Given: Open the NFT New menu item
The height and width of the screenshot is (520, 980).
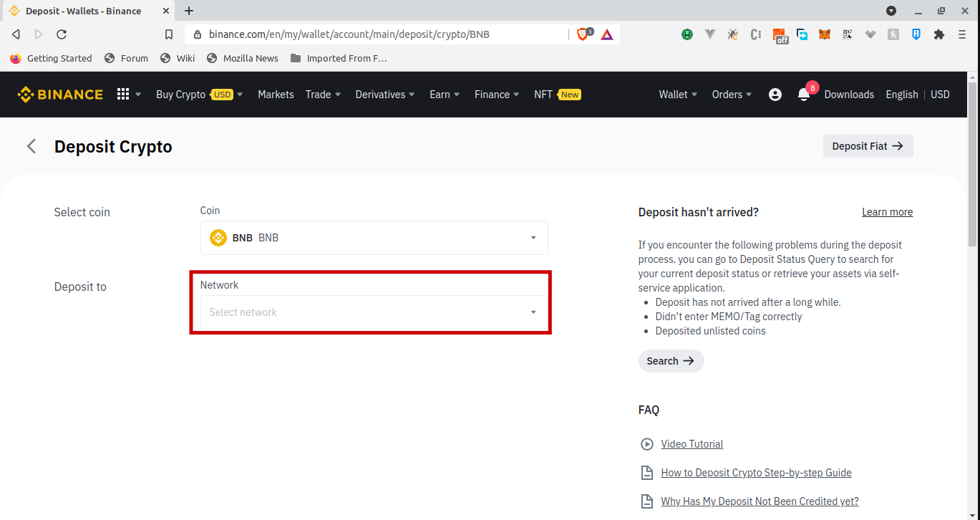Looking at the screenshot, I should [x=558, y=95].
